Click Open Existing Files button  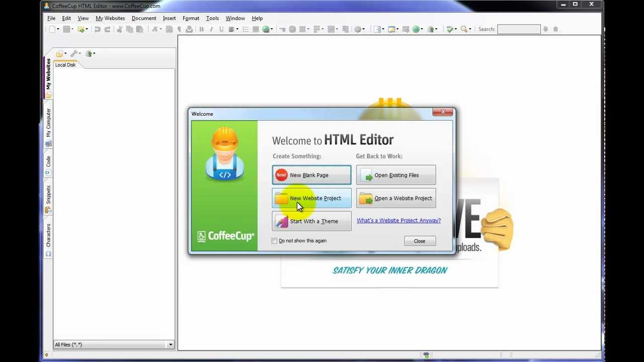[396, 175]
